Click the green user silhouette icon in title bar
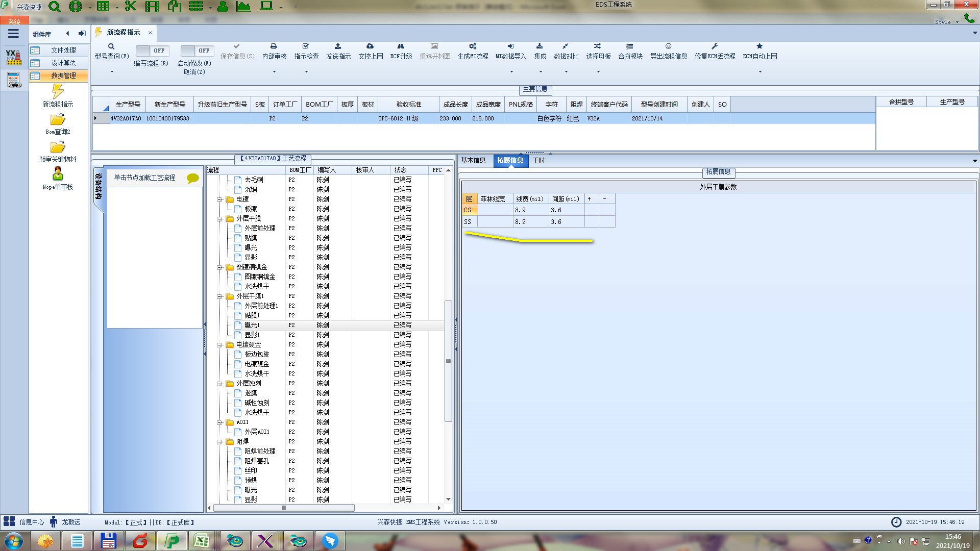This screenshot has height=551, width=980. [223, 6]
